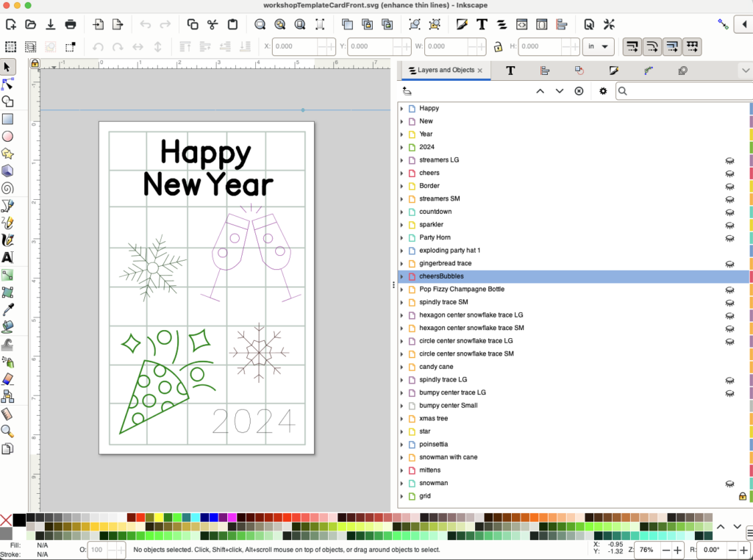Show the streamers LG layer
The image size is (753, 560).
click(729, 160)
